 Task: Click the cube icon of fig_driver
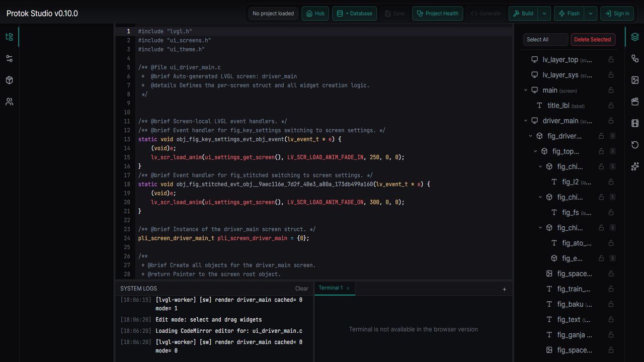(539, 136)
